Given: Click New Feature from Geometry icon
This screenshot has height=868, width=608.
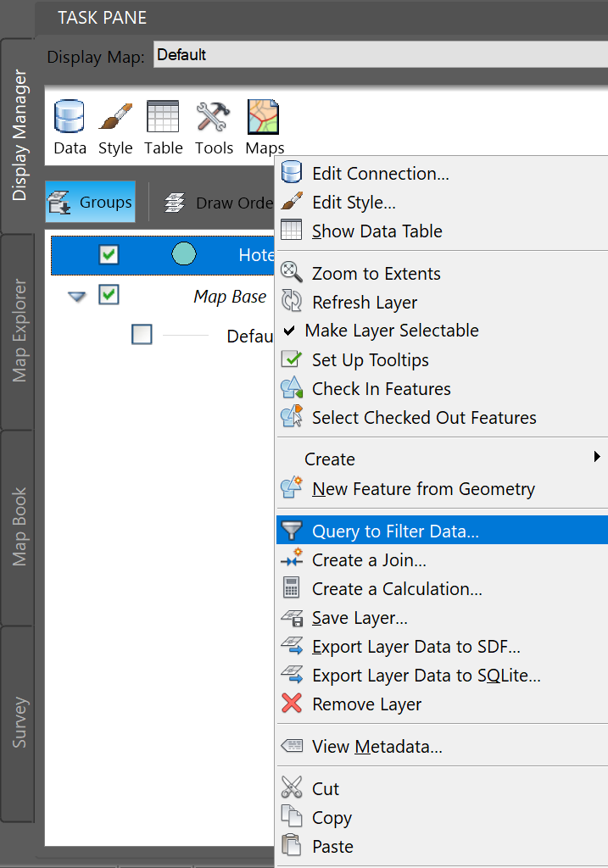Looking at the screenshot, I should point(291,487).
